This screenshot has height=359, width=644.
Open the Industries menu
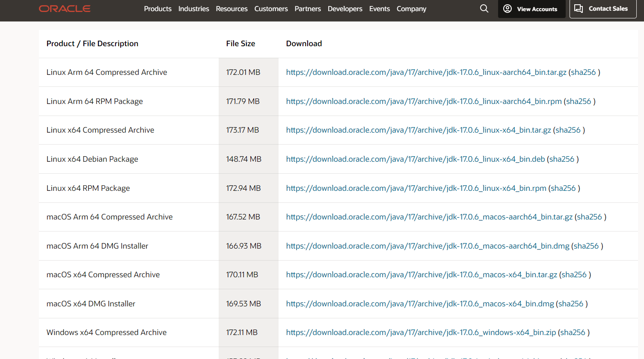click(x=193, y=9)
